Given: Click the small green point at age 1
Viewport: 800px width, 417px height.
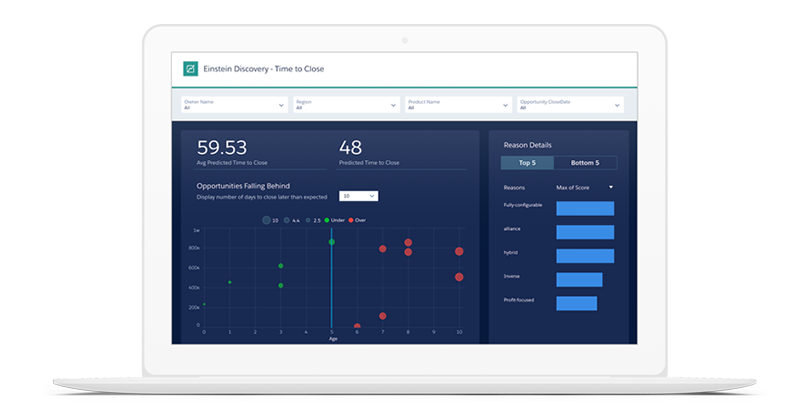Looking at the screenshot, I should [x=230, y=282].
